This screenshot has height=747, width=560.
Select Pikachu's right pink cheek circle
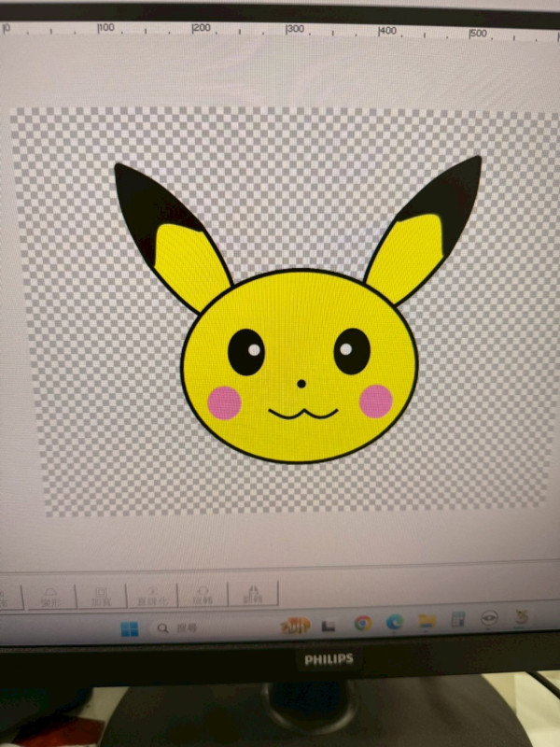[376, 402]
